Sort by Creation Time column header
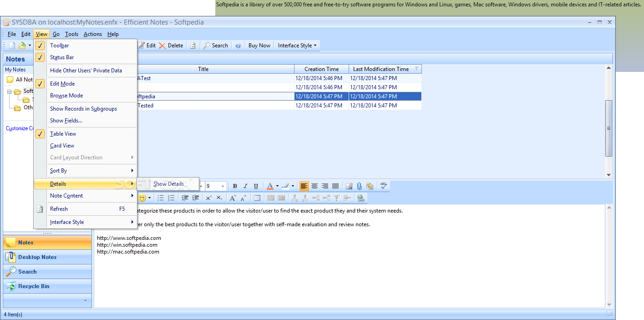Screen dimensions: 644x320 tap(321, 69)
